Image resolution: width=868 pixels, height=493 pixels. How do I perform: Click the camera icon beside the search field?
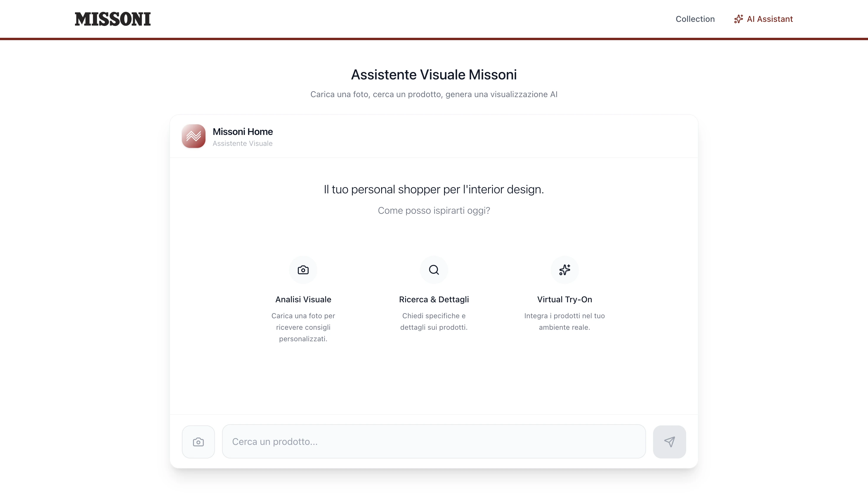pos(198,442)
